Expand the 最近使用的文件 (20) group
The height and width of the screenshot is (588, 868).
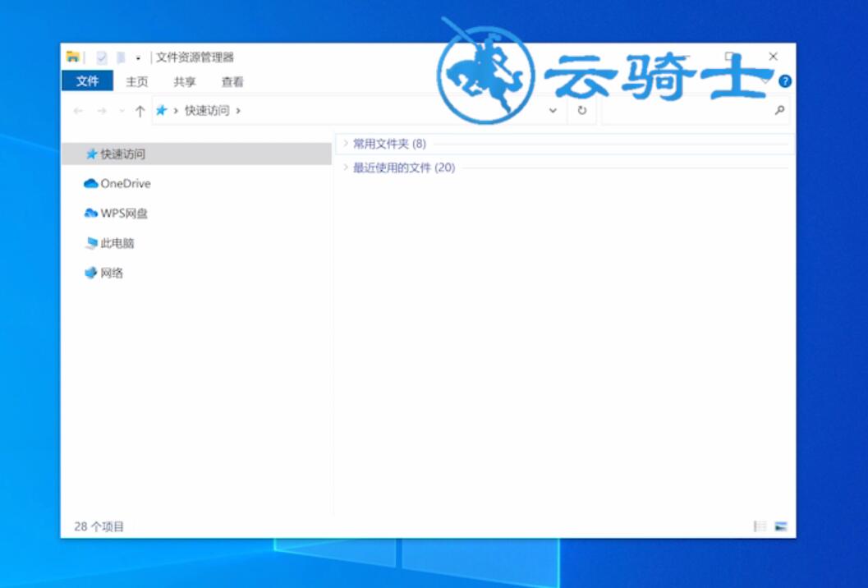click(x=346, y=168)
